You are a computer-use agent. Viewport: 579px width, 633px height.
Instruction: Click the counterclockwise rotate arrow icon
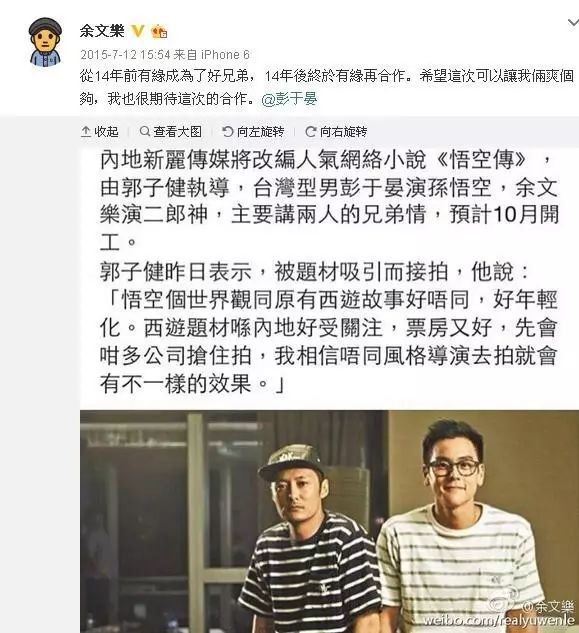coord(228,132)
